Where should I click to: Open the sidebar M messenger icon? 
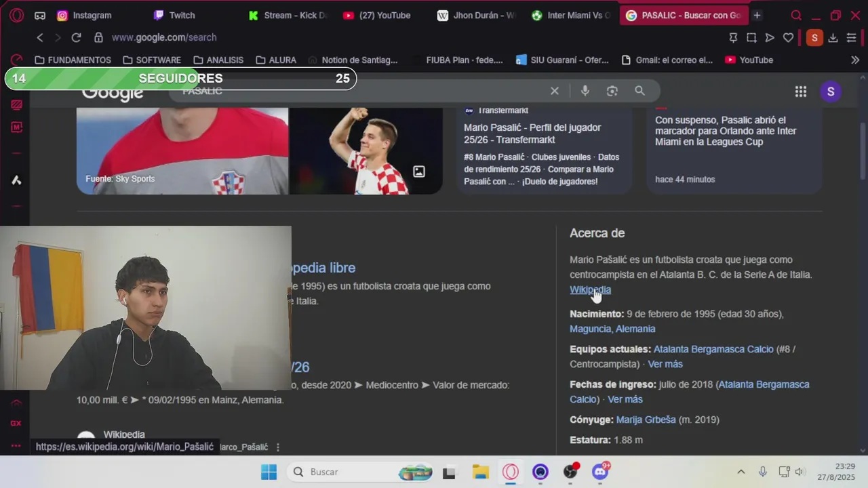16,127
